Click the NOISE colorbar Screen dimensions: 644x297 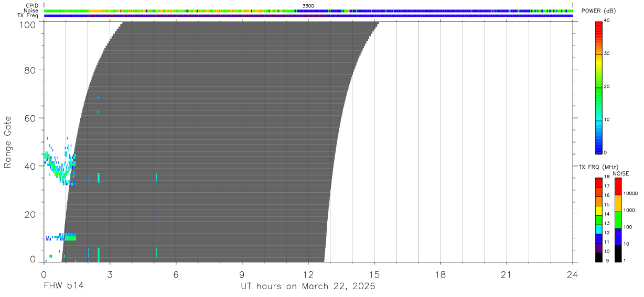[x=618, y=219]
